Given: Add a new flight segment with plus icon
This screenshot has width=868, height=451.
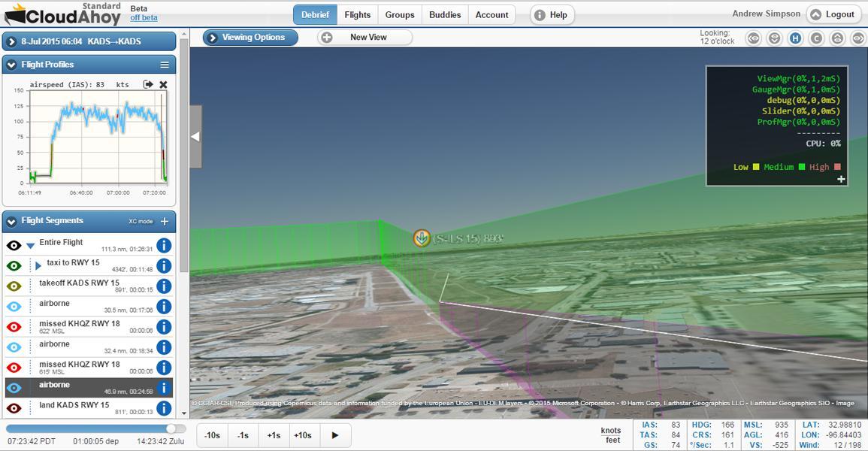Looking at the screenshot, I should point(165,221).
